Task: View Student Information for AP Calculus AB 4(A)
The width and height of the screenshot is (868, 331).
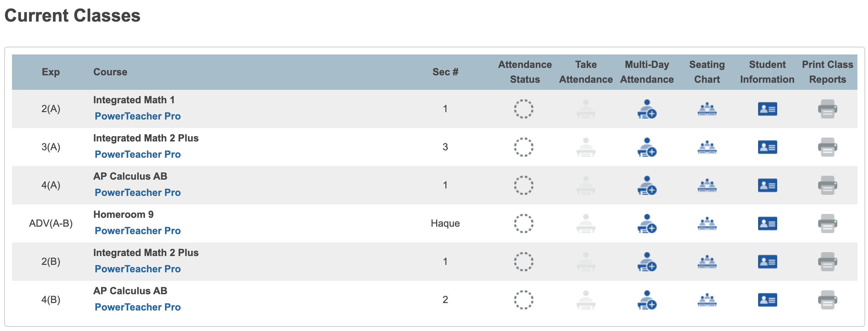Action: 767,185
